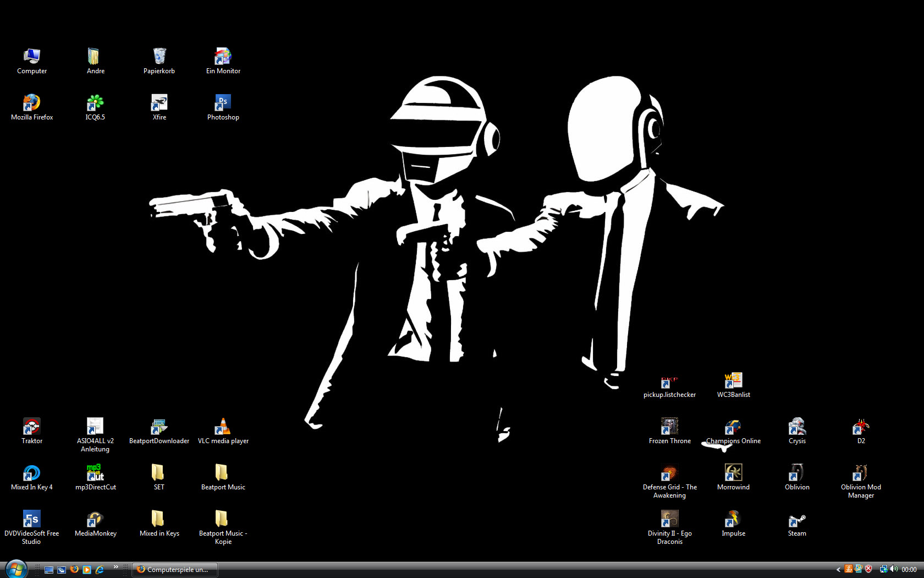Select the Traktor shortcut icon

pyautogui.click(x=32, y=431)
